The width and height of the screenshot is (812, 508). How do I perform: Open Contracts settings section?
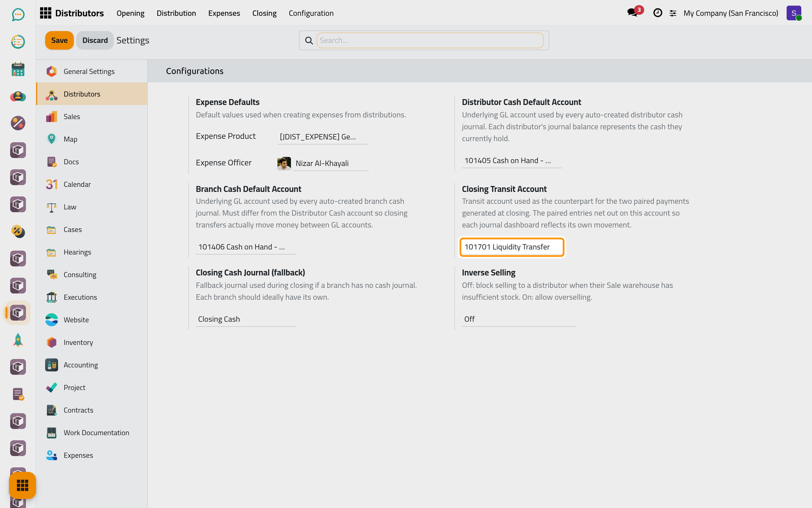click(92, 410)
